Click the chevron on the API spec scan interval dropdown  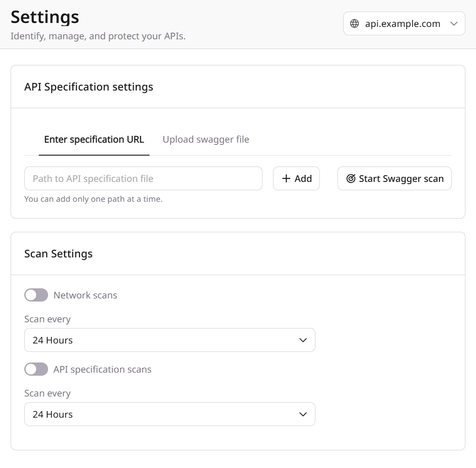coord(303,414)
